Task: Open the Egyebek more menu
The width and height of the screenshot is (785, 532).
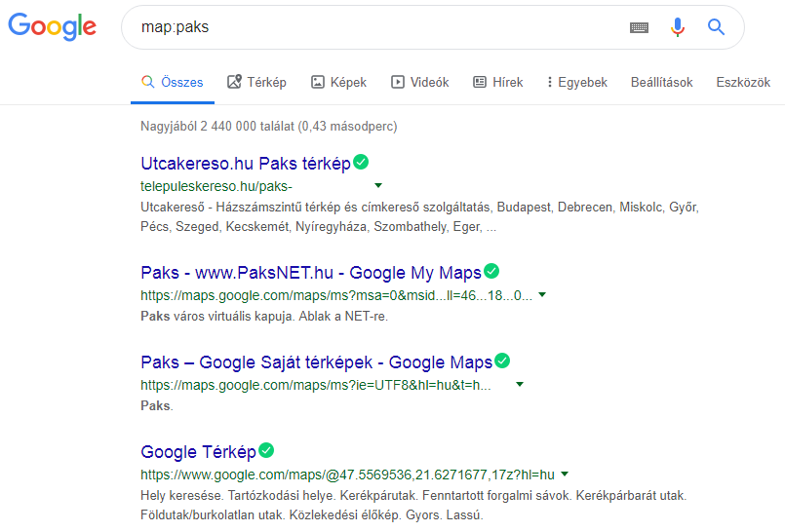Action: click(x=577, y=82)
